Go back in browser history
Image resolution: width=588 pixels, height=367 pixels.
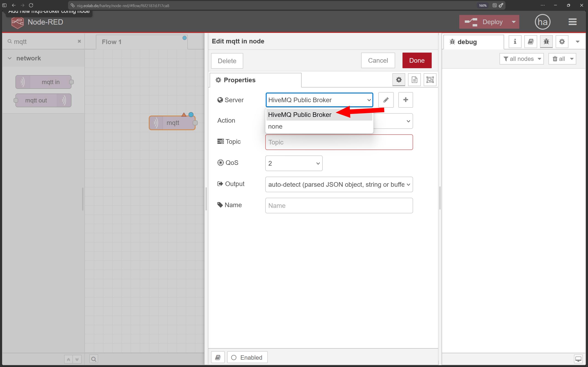pyautogui.click(x=14, y=5)
